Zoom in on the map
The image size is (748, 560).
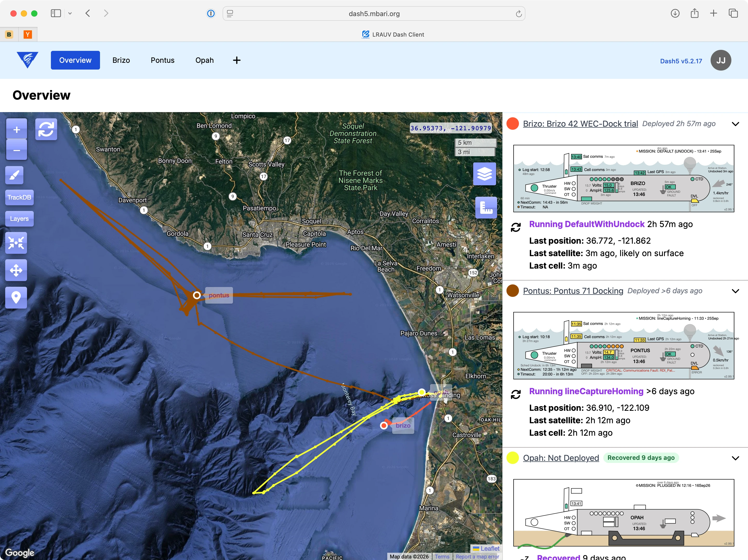[x=16, y=129]
